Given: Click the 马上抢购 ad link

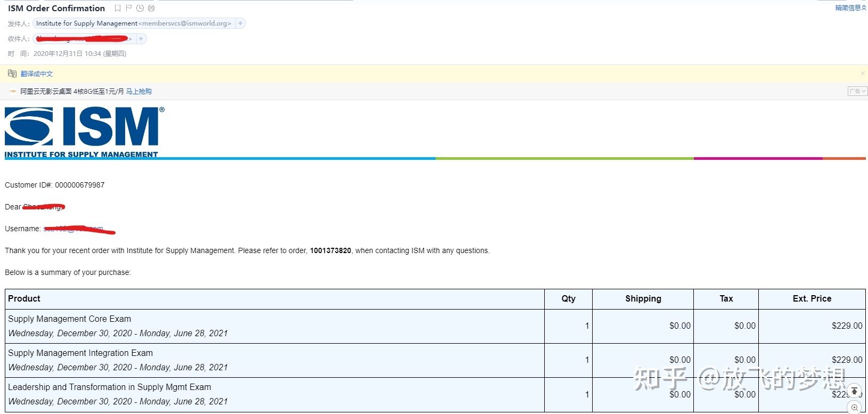Looking at the screenshot, I should tap(138, 92).
